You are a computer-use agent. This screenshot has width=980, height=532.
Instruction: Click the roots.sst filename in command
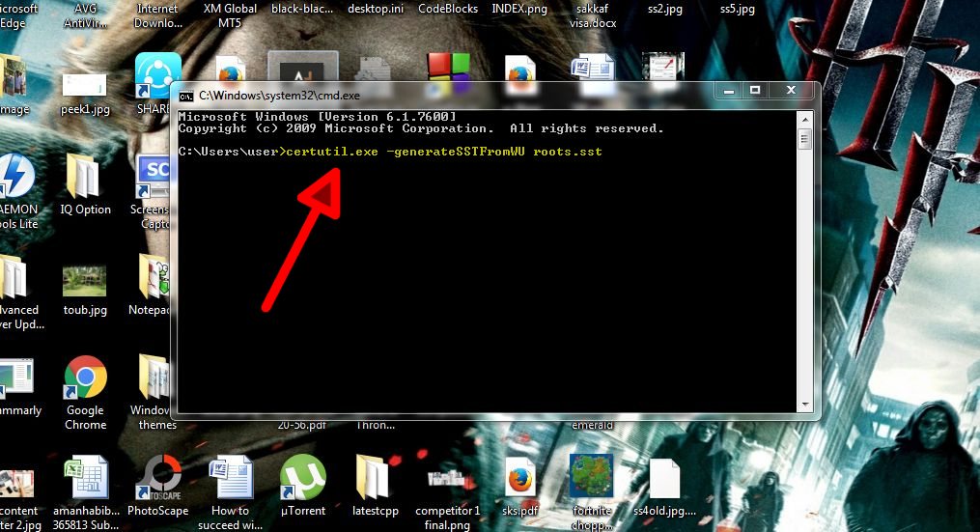coord(568,152)
